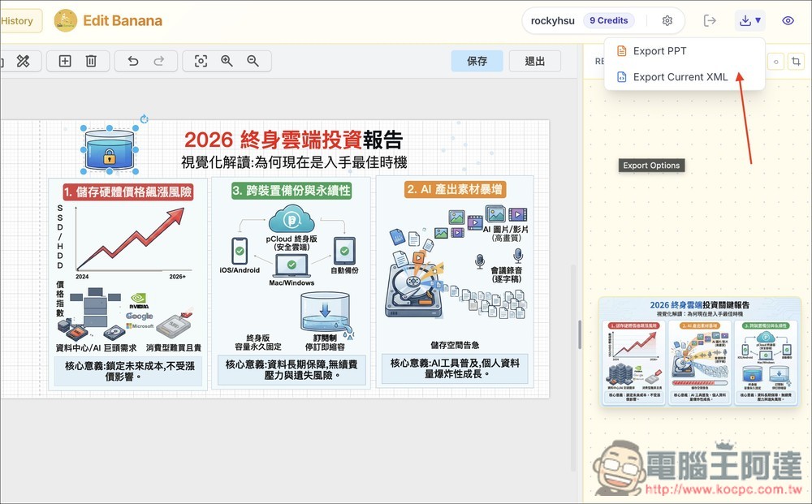Click the add element icon
This screenshot has width=812, height=504.
point(64,61)
